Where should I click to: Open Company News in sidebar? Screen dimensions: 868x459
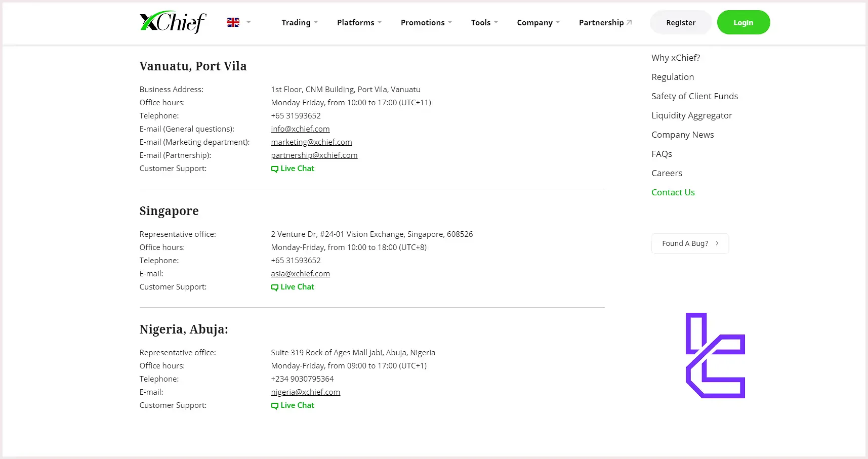tap(682, 135)
